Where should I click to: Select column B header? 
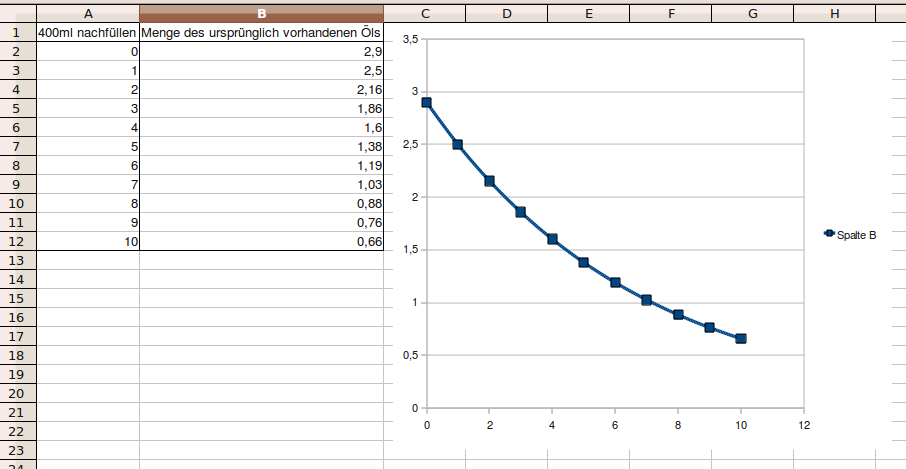click(x=262, y=13)
